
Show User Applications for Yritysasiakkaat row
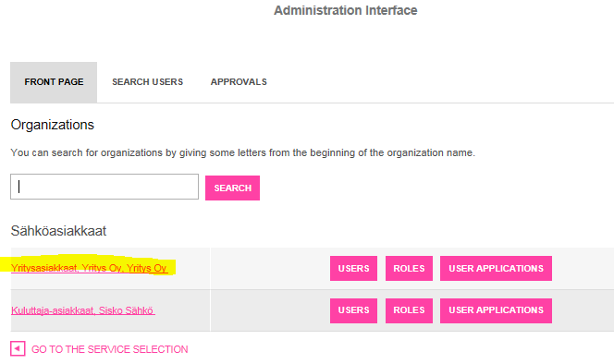(x=496, y=269)
